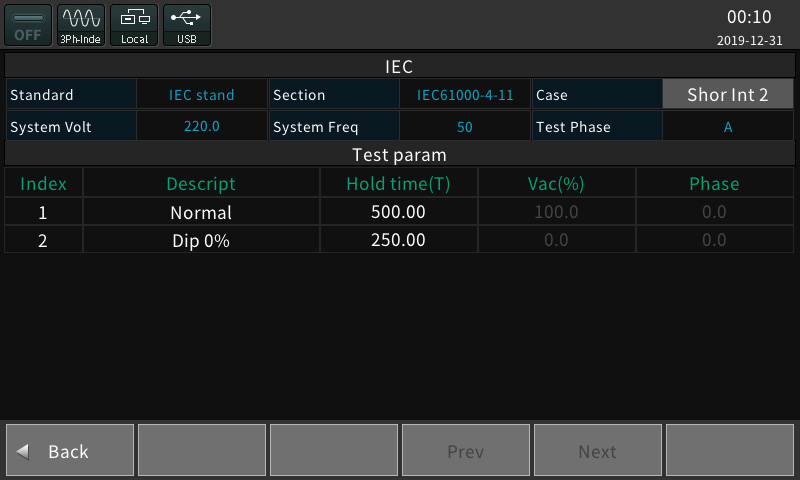Open the Case Shor Int 2 selector
The image size is (800, 480).
(x=728, y=94)
